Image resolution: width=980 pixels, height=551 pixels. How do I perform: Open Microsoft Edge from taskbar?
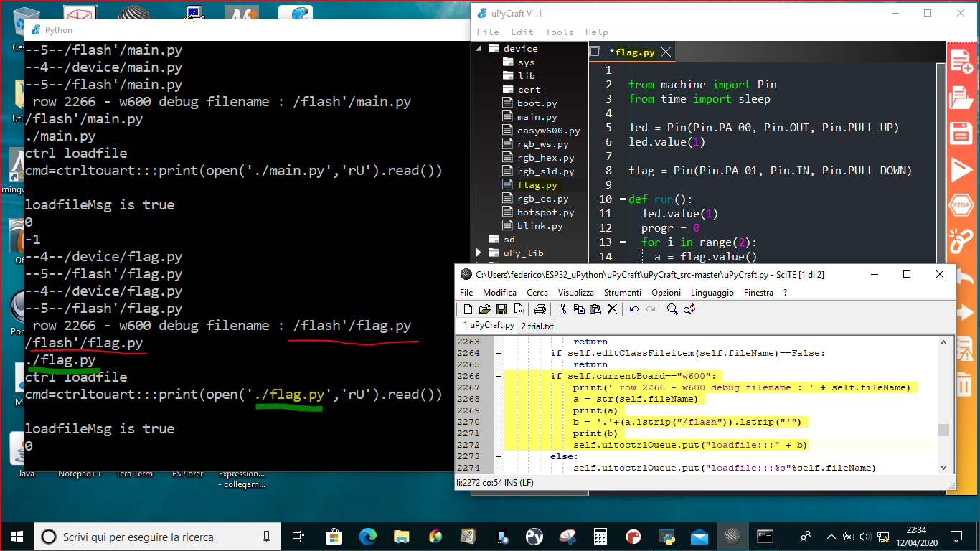pos(368,537)
